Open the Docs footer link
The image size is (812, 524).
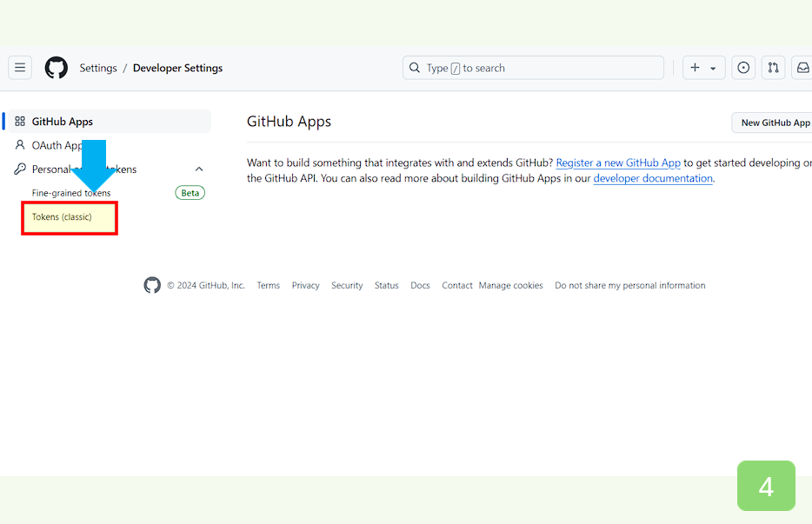(420, 285)
